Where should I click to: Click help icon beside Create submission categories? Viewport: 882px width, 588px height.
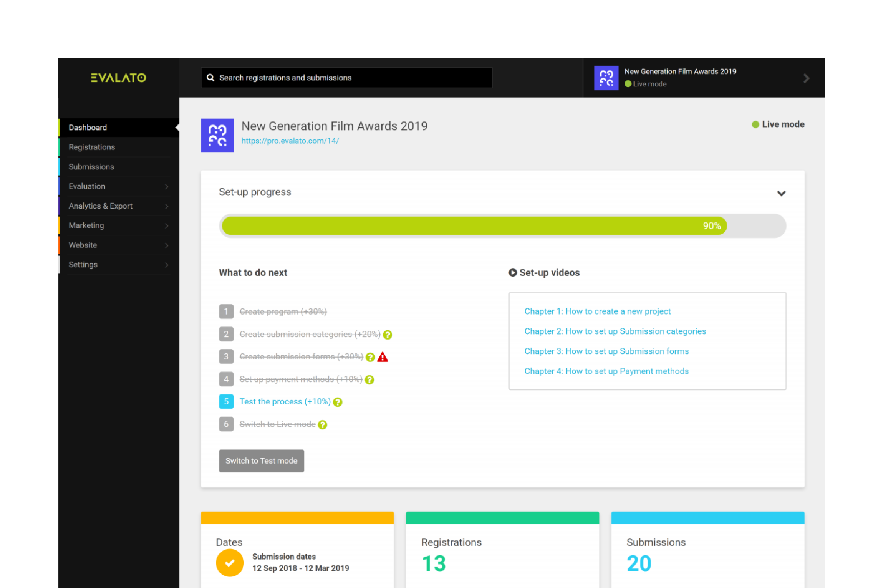click(x=388, y=335)
